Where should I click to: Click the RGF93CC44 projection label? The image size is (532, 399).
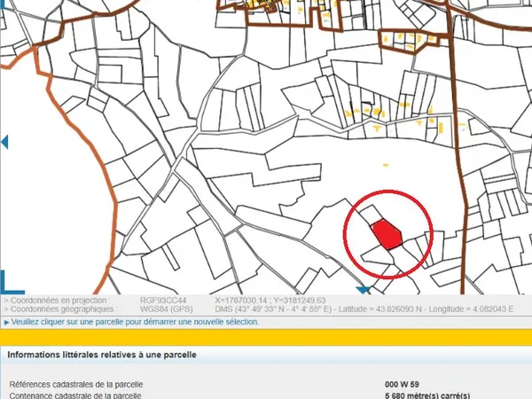coord(163,301)
